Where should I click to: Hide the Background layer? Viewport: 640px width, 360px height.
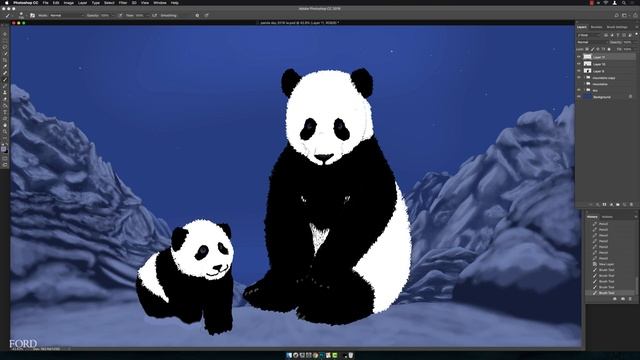(579, 97)
